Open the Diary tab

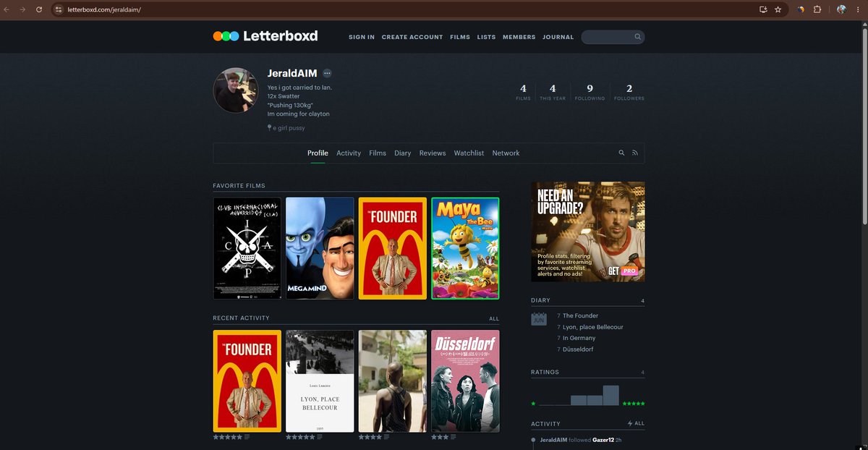[x=403, y=153]
